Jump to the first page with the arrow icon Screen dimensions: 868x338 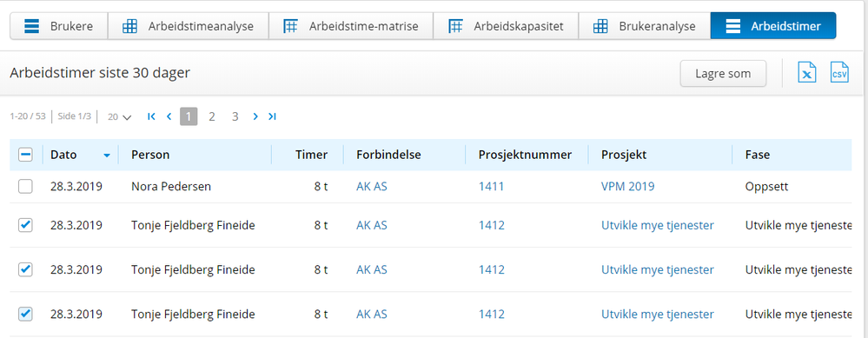click(x=152, y=116)
